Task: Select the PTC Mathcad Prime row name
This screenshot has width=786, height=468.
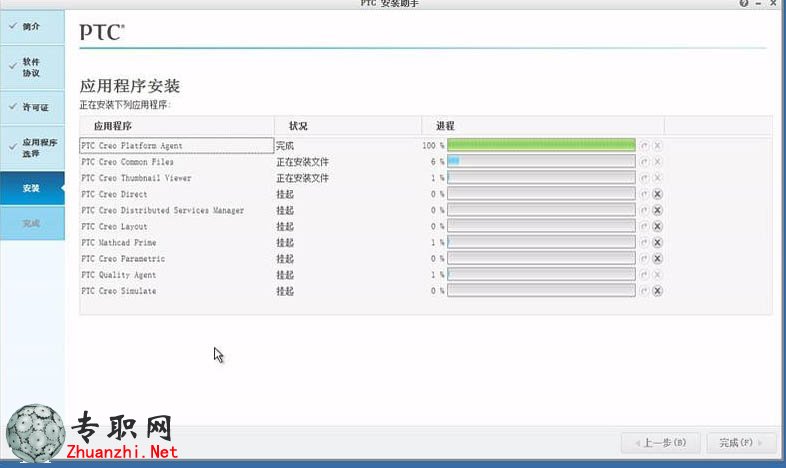Action: (118, 243)
